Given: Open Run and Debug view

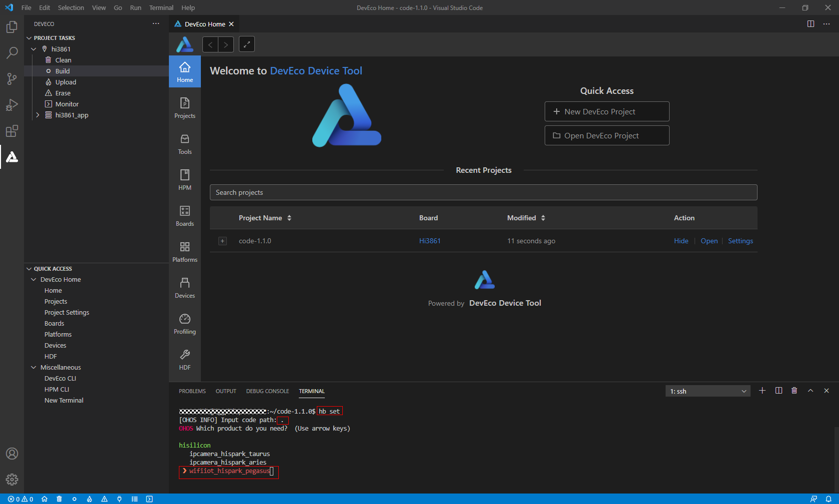Looking at the screenshot, I should (12, 105).
